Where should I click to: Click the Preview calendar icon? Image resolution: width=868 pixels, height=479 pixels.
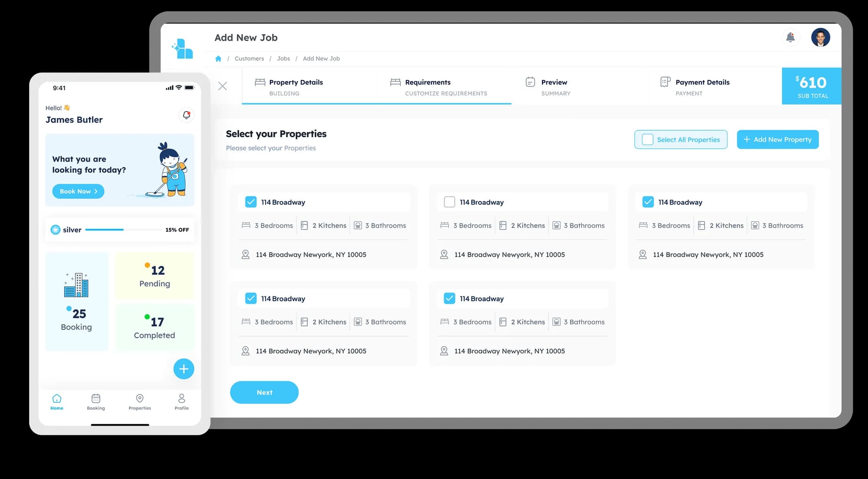click(530, 82)
